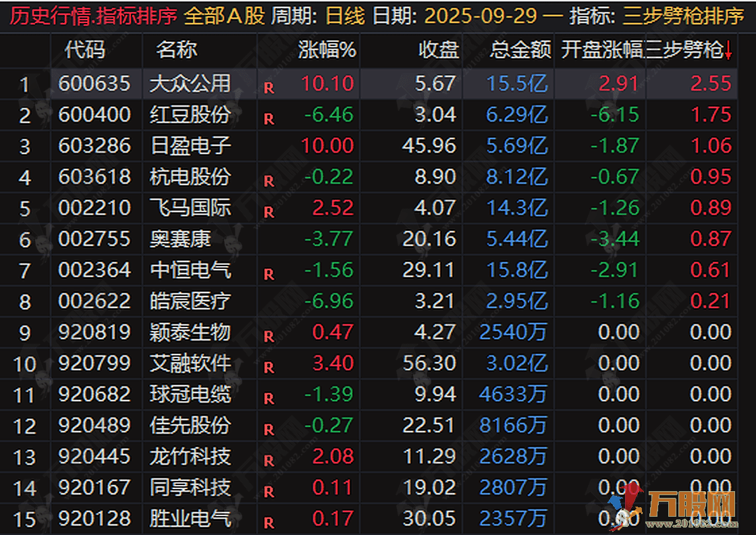Open stock code 002755 奥赛康
Viewport: 756px width, 535px height.
(94, 239)
